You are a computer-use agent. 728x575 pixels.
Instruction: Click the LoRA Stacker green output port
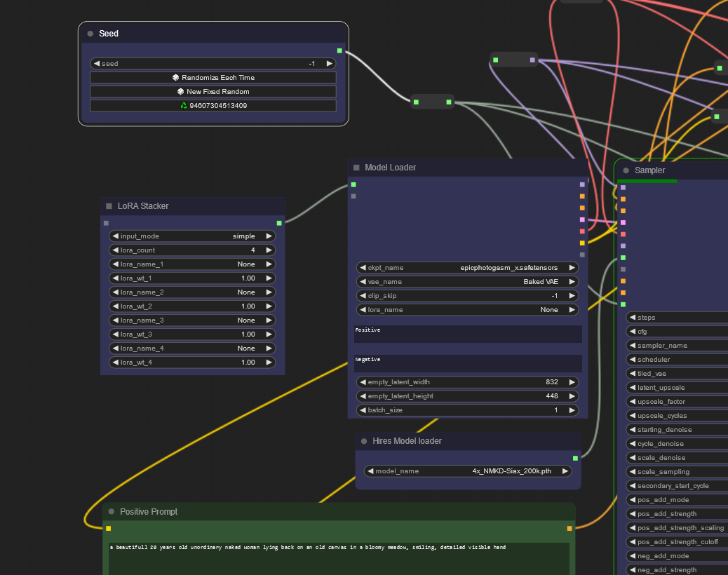click(x=279, y=223)
